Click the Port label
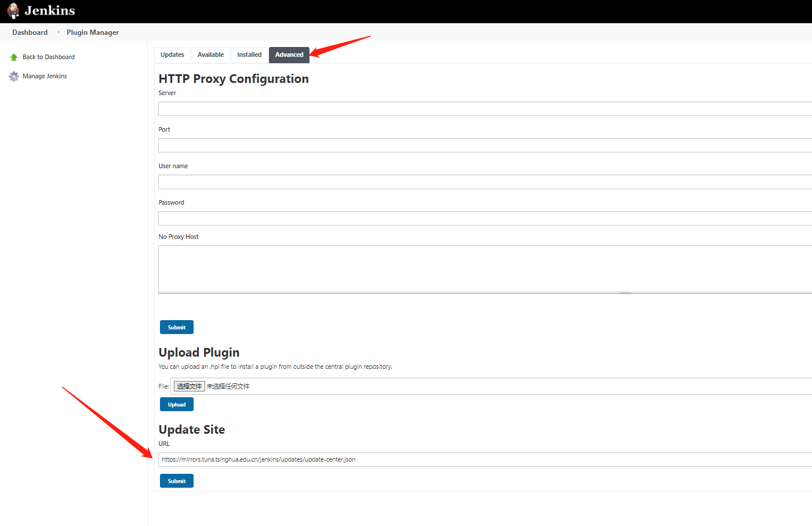The width and height of the screenshot is (812, 526). pyautogui.click(x=165, y=129)
